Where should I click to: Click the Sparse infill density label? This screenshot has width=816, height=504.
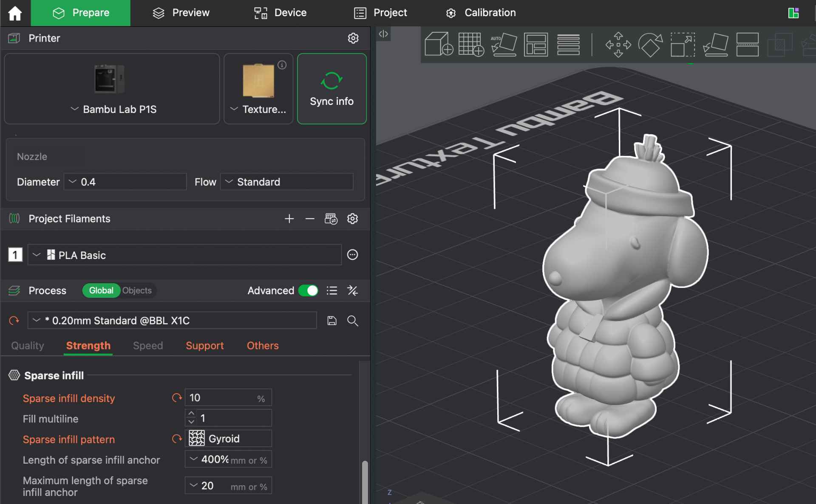click(x=69, y=398)
